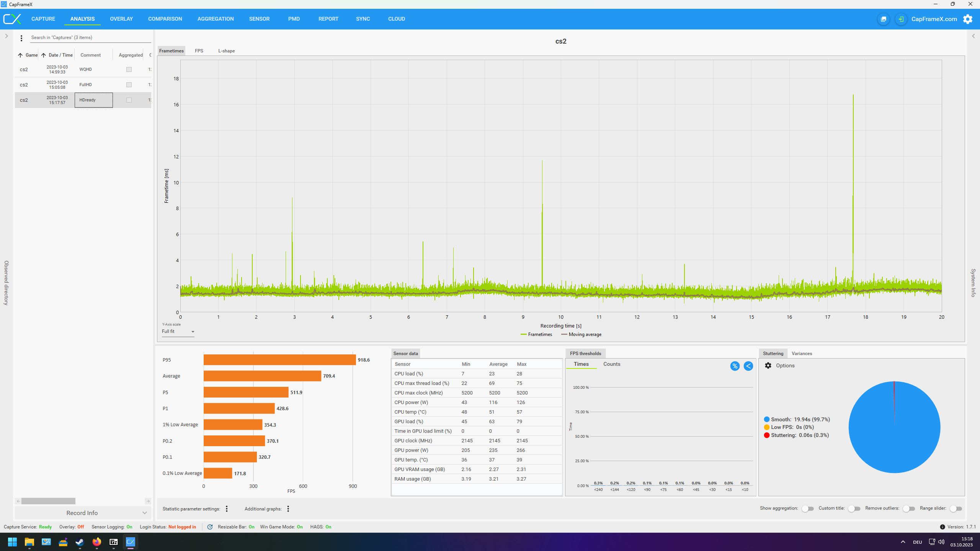This screenshot has width=980, height=551.
Task: Click CapFrameX taskbar icon
Action: pyautogui.click(x=131, y=542)
